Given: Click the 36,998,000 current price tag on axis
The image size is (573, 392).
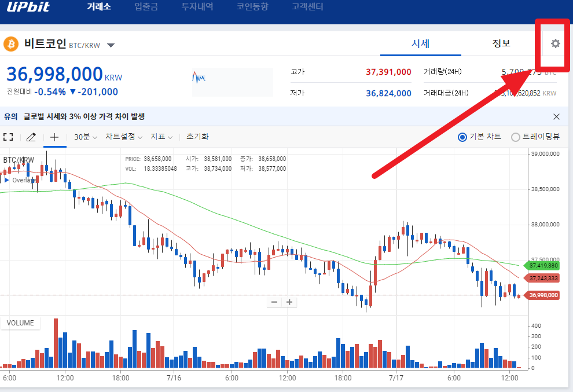Looking at the screenshot, I should (543, 295).
